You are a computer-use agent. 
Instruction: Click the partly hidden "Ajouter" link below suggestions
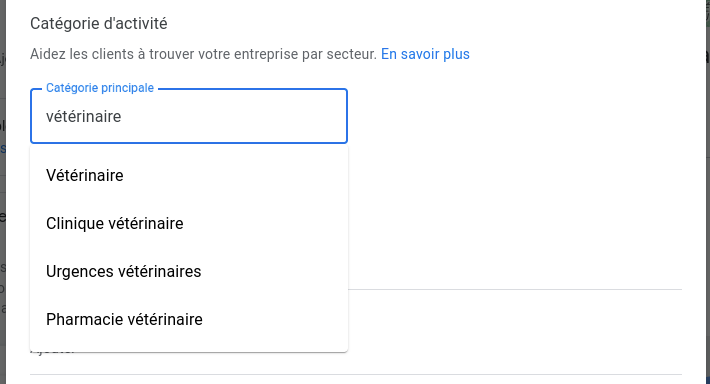53,353
